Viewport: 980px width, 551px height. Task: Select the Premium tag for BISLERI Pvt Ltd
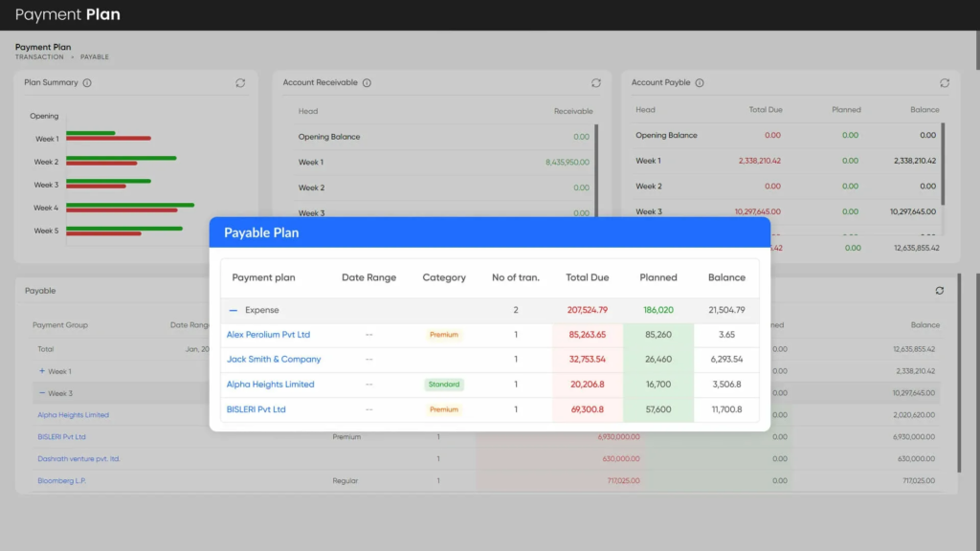[x=444, y=409]
